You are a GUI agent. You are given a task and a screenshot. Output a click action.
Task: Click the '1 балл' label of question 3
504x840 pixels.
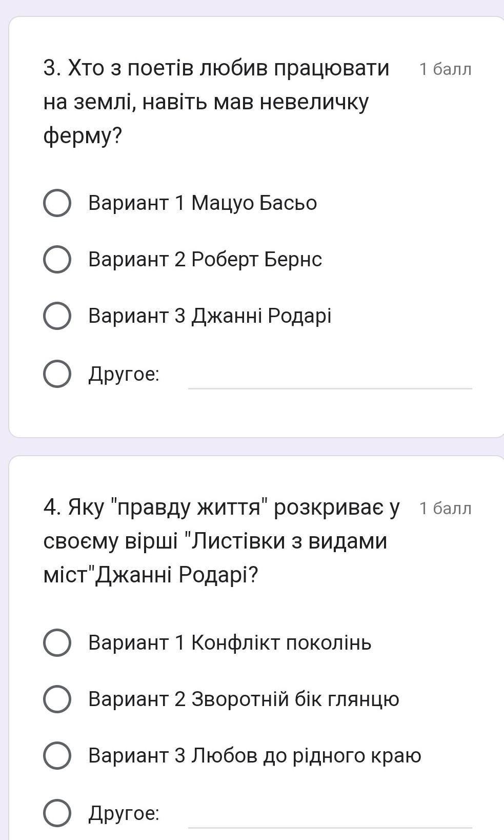tap(445, 69)
